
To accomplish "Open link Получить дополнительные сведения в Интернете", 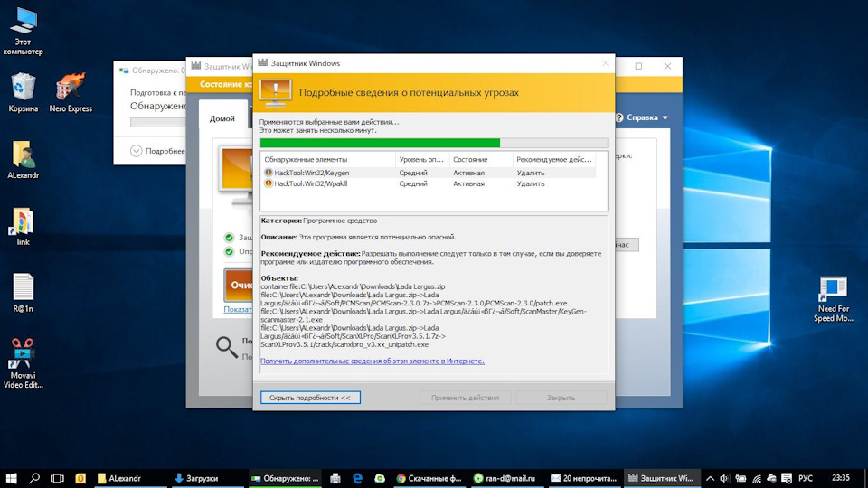I will point(372,361).
